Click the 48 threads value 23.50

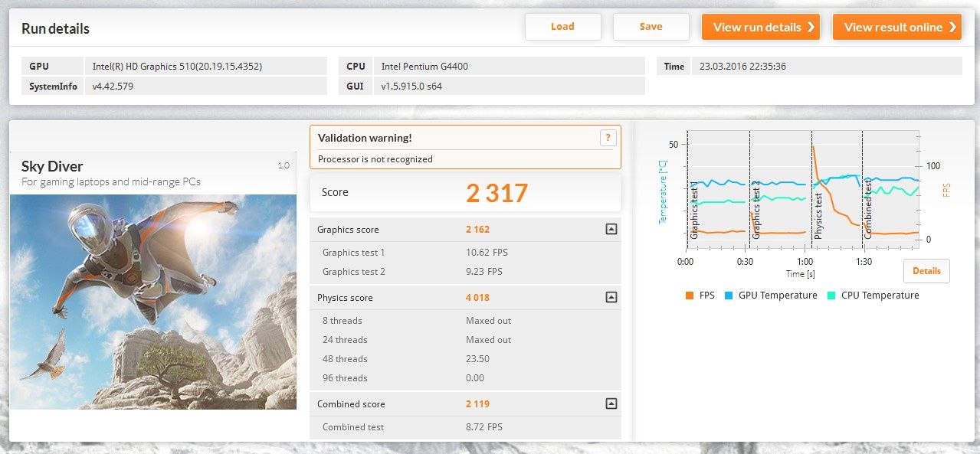[477, 358]
